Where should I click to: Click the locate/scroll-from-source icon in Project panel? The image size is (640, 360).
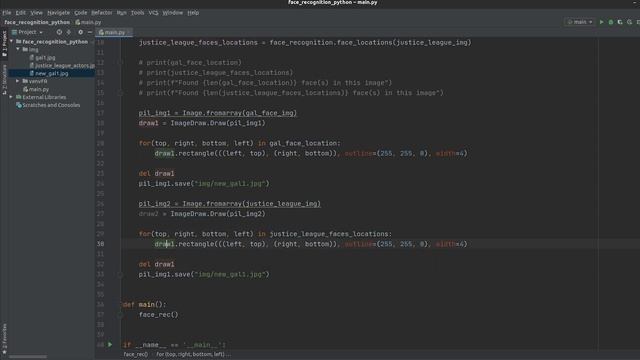[59, 32]
